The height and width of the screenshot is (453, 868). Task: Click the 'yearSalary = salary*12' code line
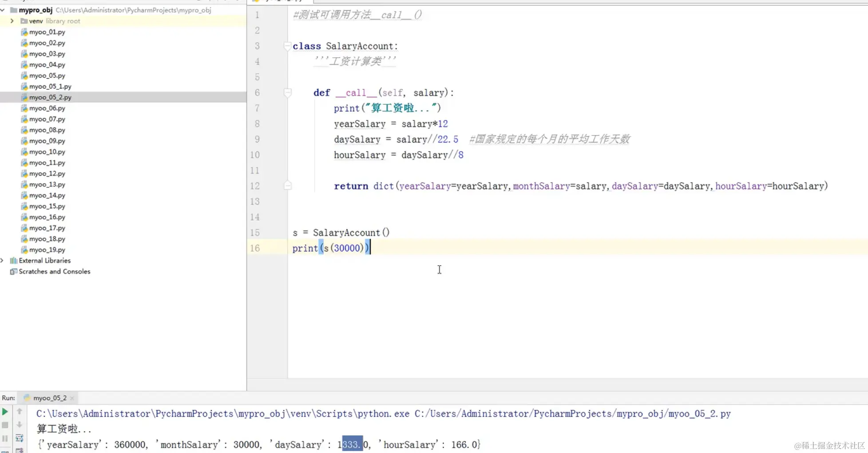[x=391, y=124]
